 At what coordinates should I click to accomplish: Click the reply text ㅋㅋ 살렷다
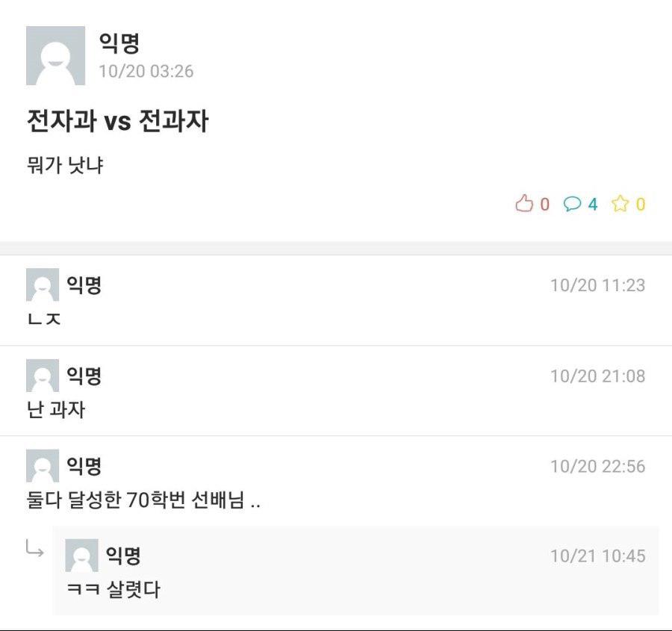coord(113,590)
